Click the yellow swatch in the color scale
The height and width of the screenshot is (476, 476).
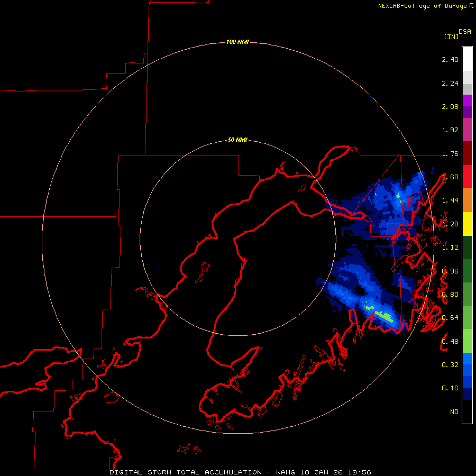(467, 224)
